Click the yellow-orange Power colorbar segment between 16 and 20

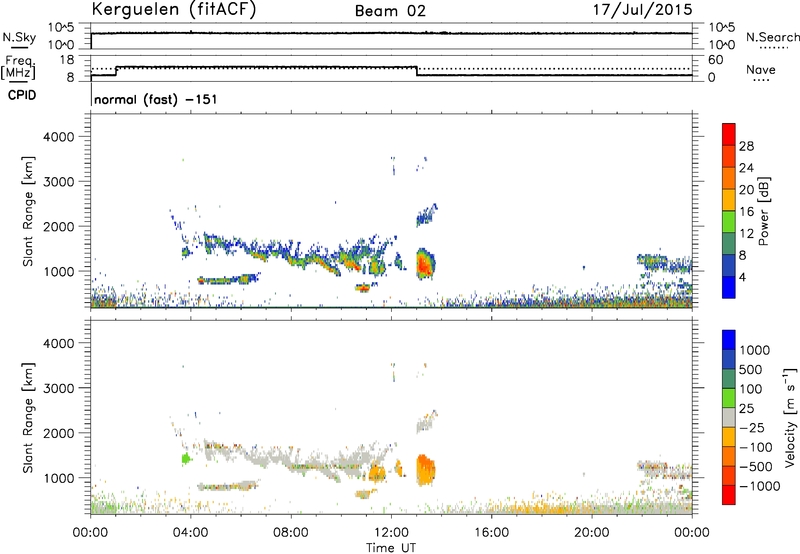tap(729, 199)
